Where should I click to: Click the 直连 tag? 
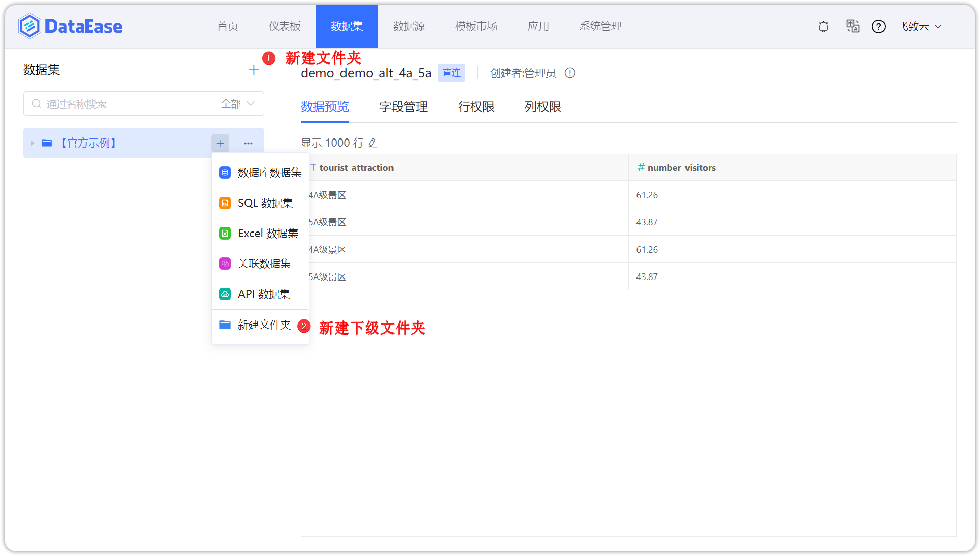[451, 73]
